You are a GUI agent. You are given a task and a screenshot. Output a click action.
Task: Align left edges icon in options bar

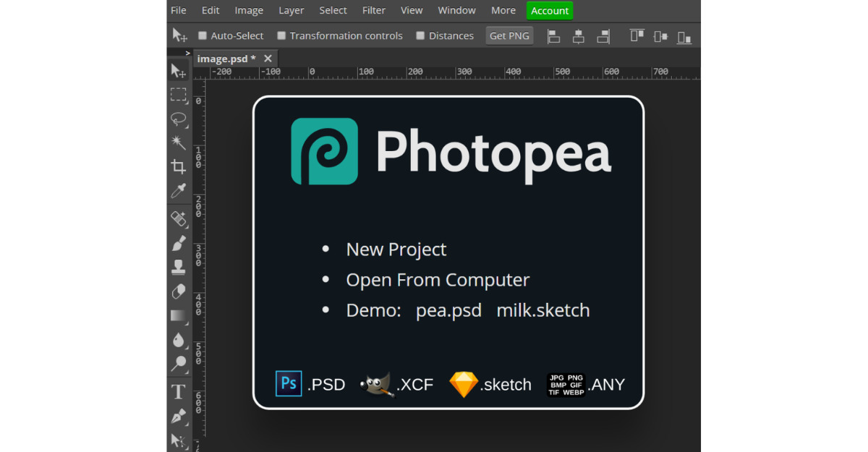point(554,36)
